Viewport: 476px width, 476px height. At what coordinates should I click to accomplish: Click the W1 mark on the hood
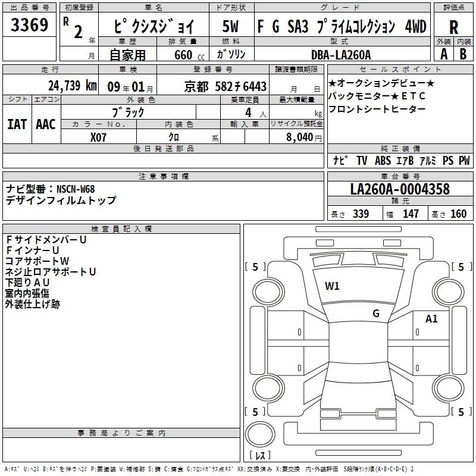click(332, 286)
